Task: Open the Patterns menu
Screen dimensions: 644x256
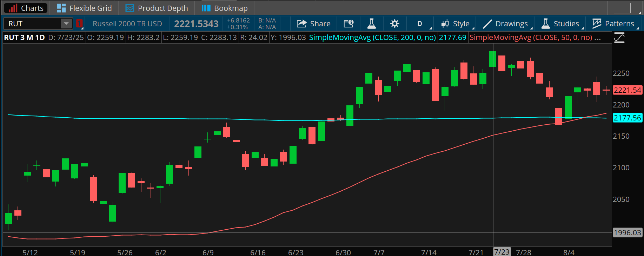Action: pyautogui.click(x=613, y=24)
